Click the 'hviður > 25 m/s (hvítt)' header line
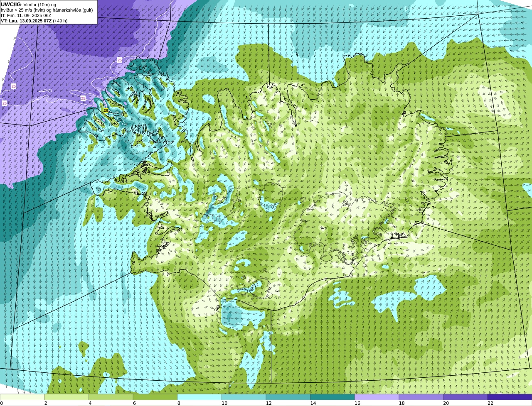532x406 pixels. [x=47, y=10]
